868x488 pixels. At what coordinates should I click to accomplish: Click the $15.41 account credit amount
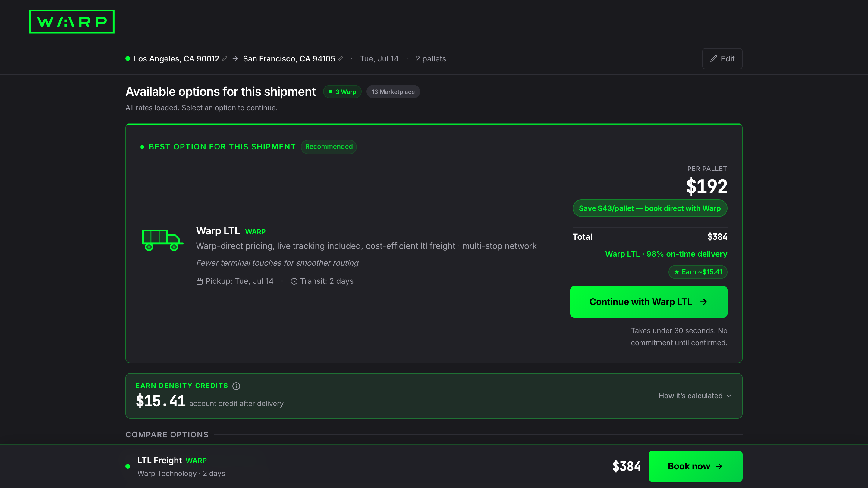click(161, 401)
